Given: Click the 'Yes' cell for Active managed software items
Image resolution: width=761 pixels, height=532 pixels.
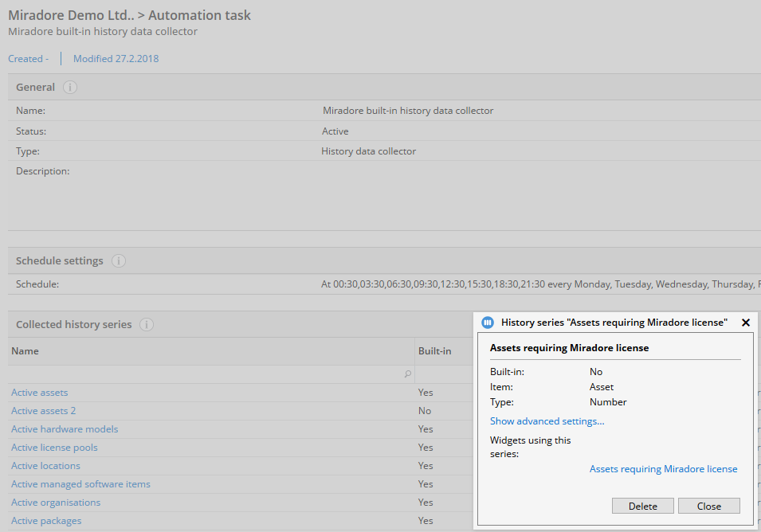Looking at the screenshot, I should 426,484.
